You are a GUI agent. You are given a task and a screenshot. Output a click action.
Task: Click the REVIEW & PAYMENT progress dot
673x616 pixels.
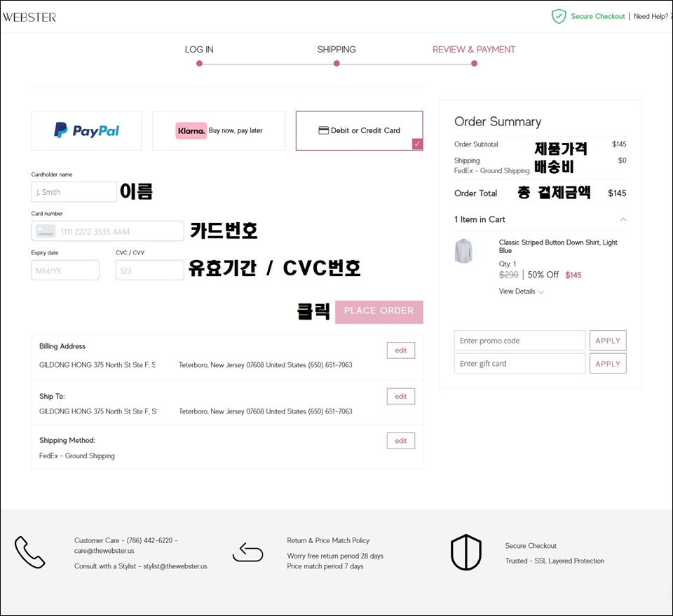point(474,64)
